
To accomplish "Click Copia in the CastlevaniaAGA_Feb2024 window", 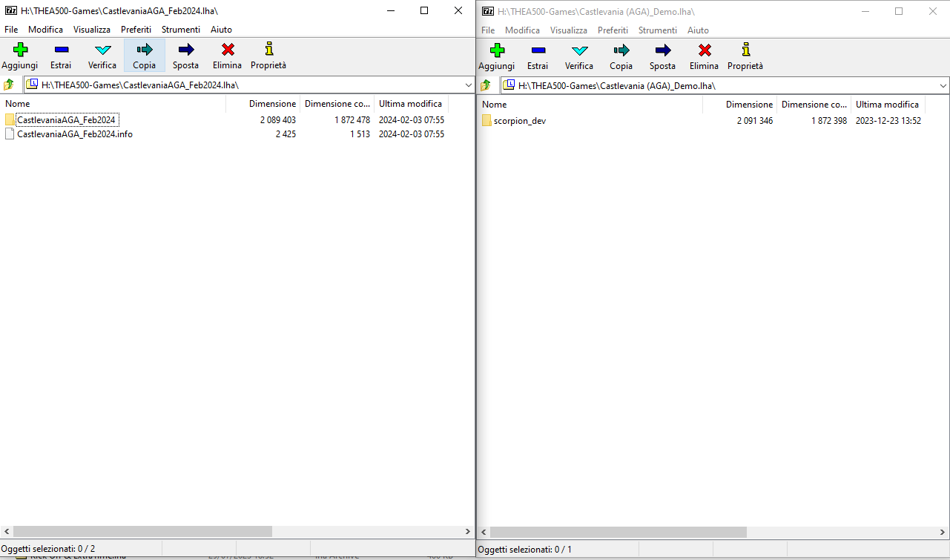I will (x=144, y=56).
